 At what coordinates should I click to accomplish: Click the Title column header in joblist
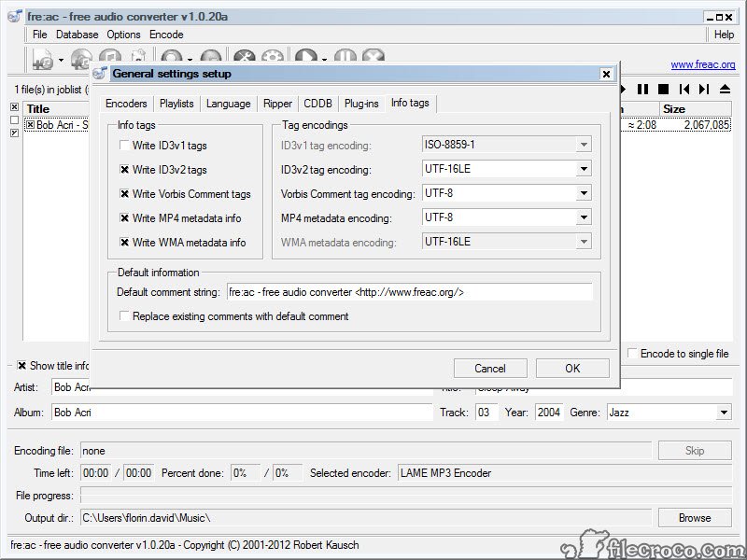coord(56,108)
